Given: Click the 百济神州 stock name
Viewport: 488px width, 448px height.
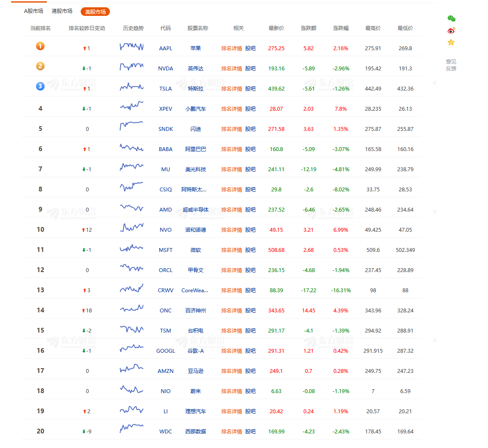Looking at the screenshot, I should pyautogui.click(x=196, y=311).
